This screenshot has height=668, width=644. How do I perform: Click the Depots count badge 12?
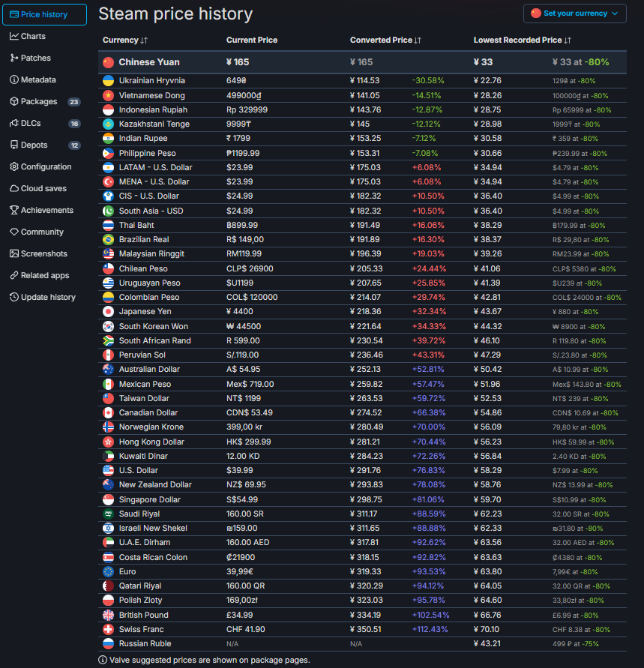point(74,145)
